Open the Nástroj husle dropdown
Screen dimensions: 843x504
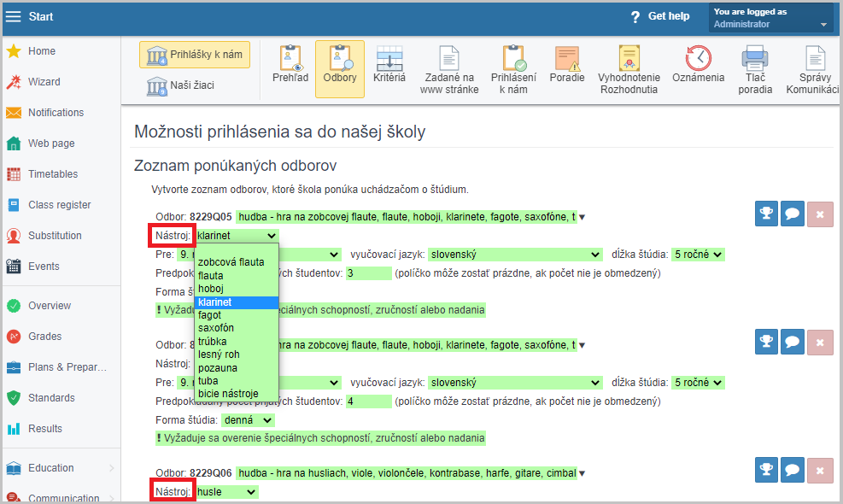(226, 492)
